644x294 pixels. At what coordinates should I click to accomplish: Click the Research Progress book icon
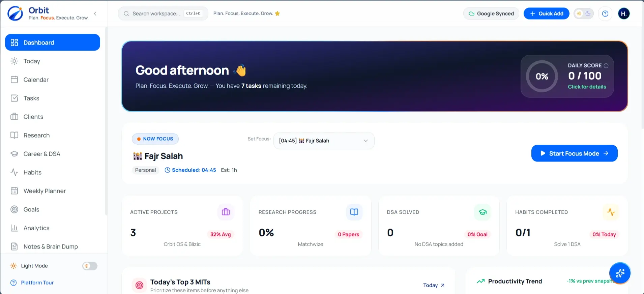pos(354,212)
